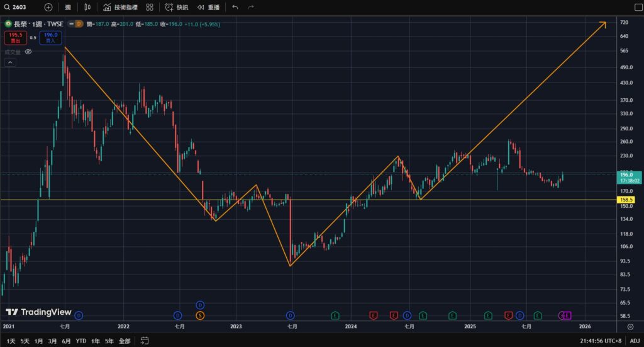This screenshot has height=347, width=644.
Task: Toggle 成交量 volume visibility eye icon
Action: coord(28,52)
